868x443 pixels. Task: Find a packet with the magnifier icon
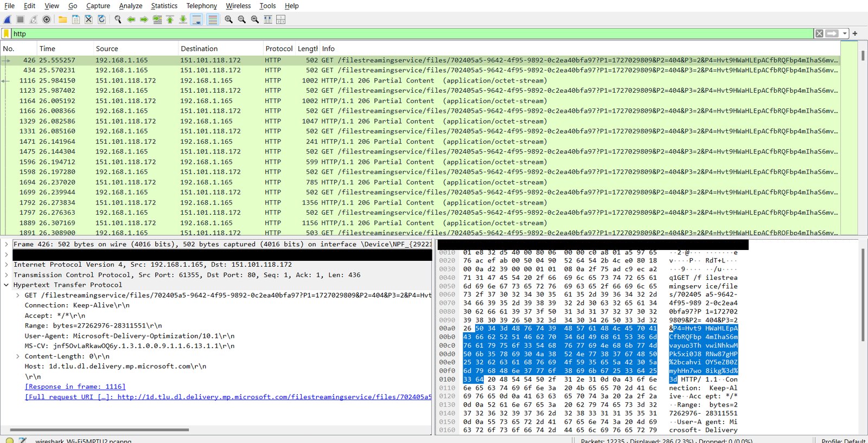coord(118,20)
